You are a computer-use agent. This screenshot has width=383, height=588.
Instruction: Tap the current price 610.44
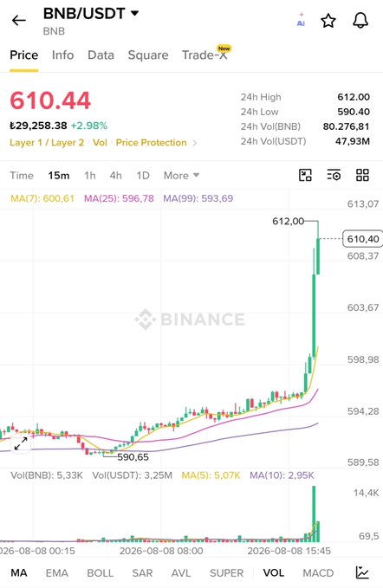point(50,100)
